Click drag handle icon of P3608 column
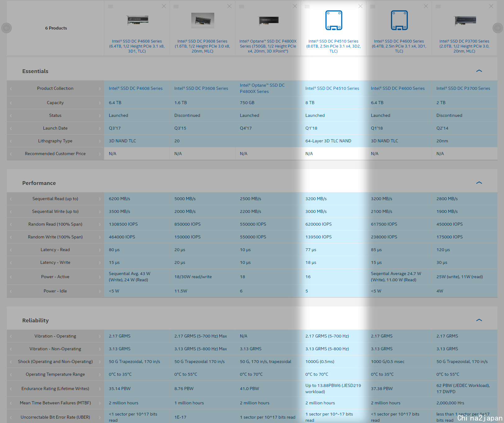This screenshot has width=504, height=423. point(176,7)
